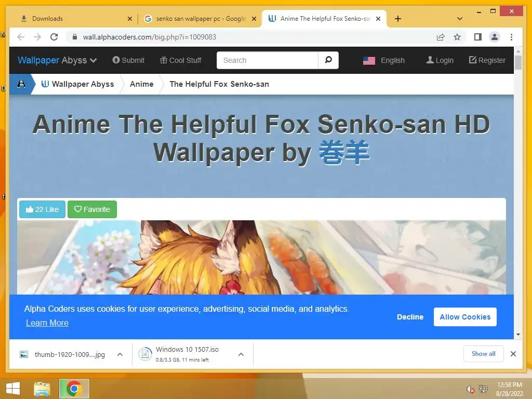The image size is (532, 399).
Task: Click the browser back arrow
Action: coord(21,37)
